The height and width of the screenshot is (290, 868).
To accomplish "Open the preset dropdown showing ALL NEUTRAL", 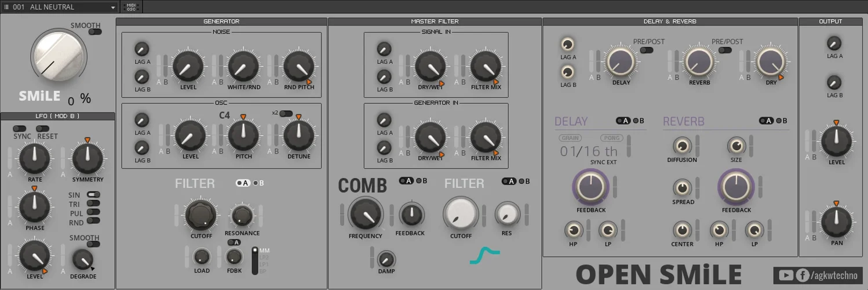I will click(59, 7).
